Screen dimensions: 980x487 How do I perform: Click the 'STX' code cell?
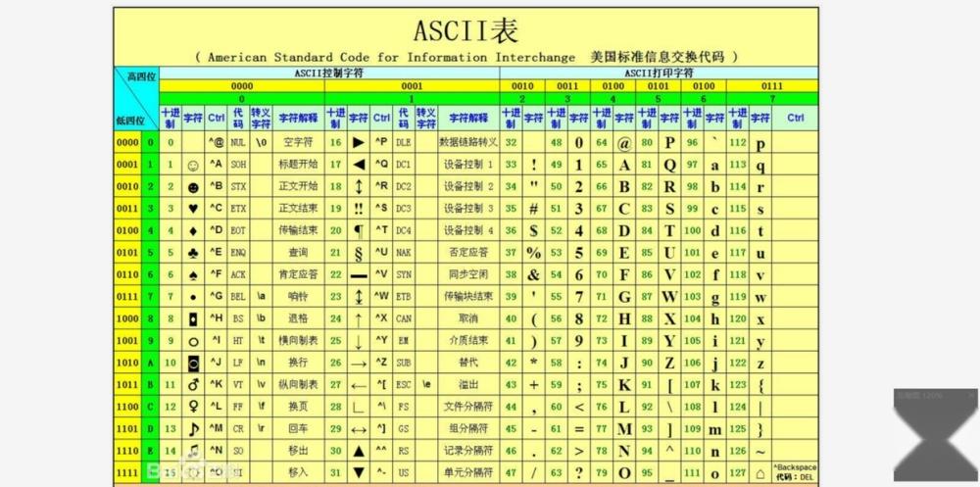tap(238, 186)
